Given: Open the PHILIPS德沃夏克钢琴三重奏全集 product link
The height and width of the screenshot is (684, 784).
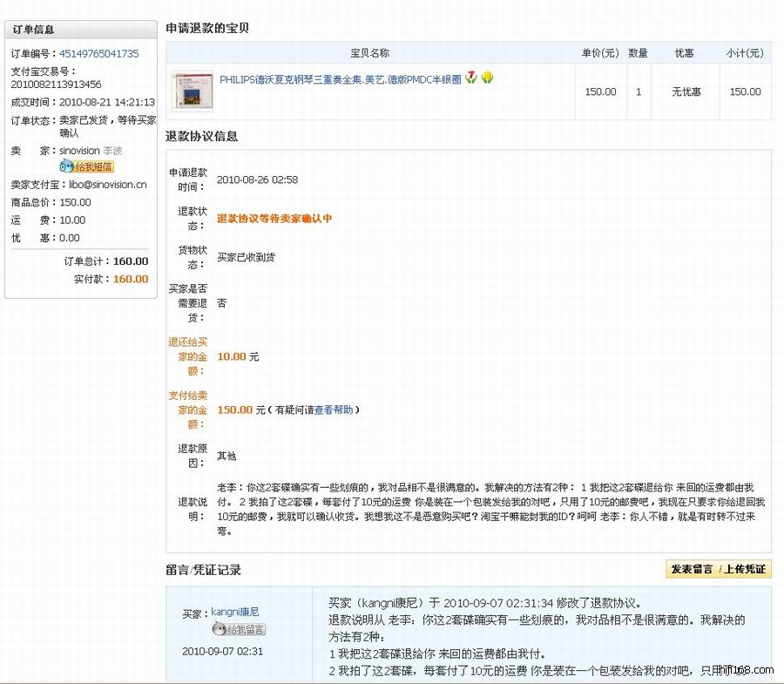Looking at the screenshot, I should click(340, 79).
